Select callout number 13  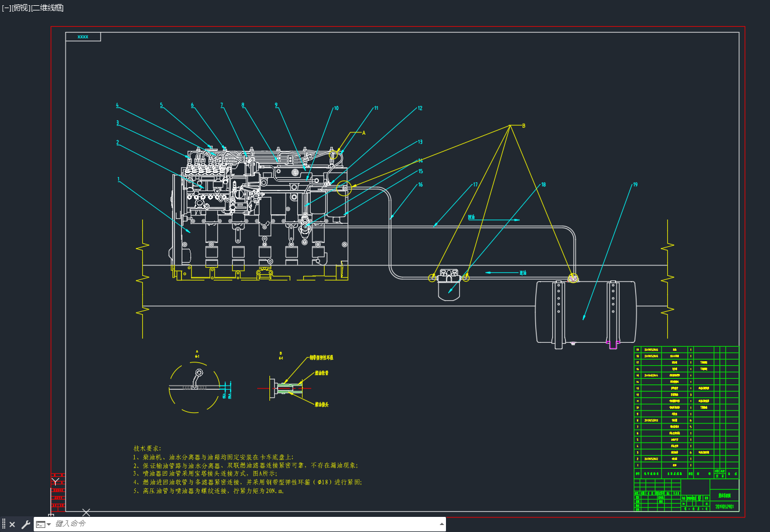[420, 142]
